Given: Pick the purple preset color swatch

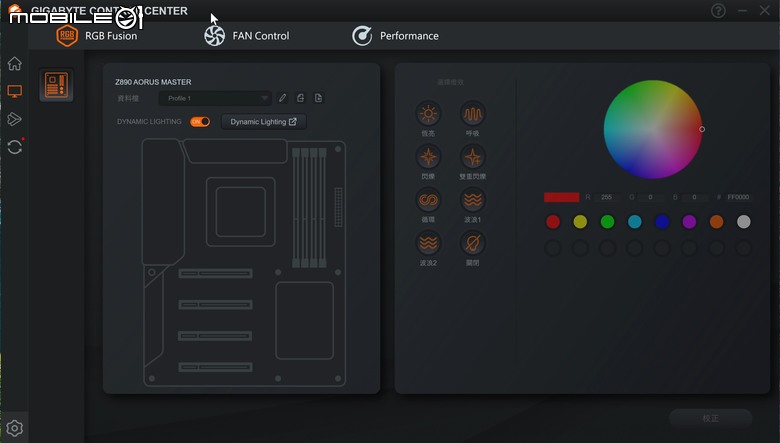Looking at the screenshot, I should click(689, 222).
